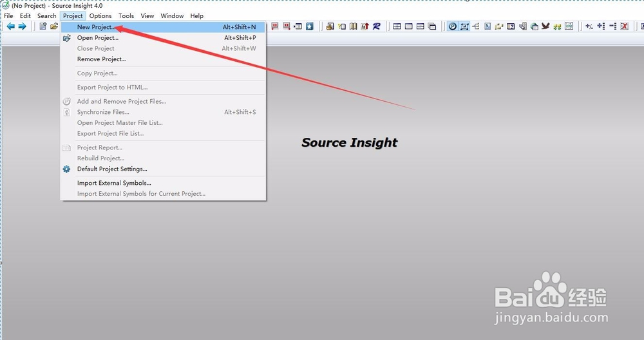Click the Go Forward arrow icon
The height and width of the screenshot is (340, 644).
22,26
